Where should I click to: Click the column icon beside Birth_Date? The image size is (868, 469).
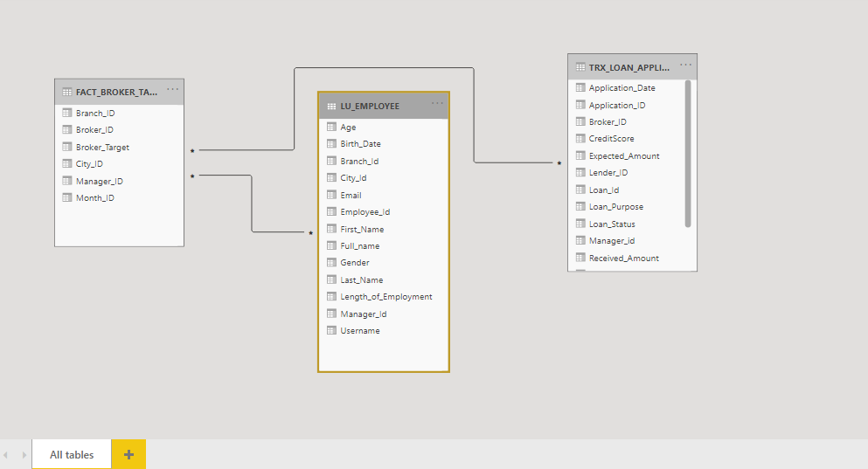[331, 143]
